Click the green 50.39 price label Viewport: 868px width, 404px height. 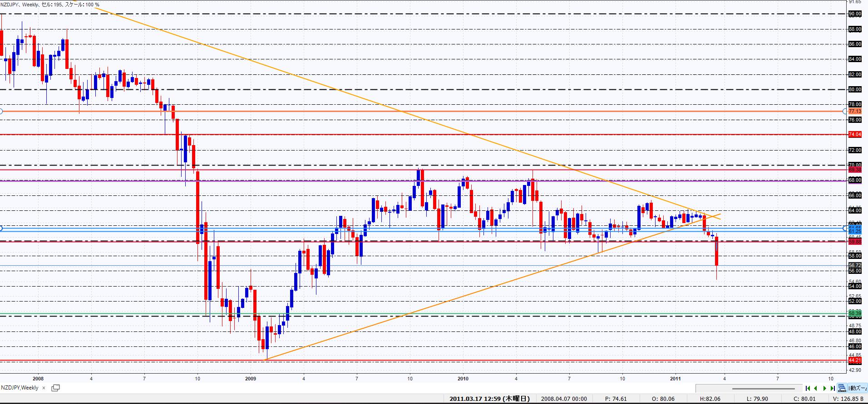[x=855, y=313]
